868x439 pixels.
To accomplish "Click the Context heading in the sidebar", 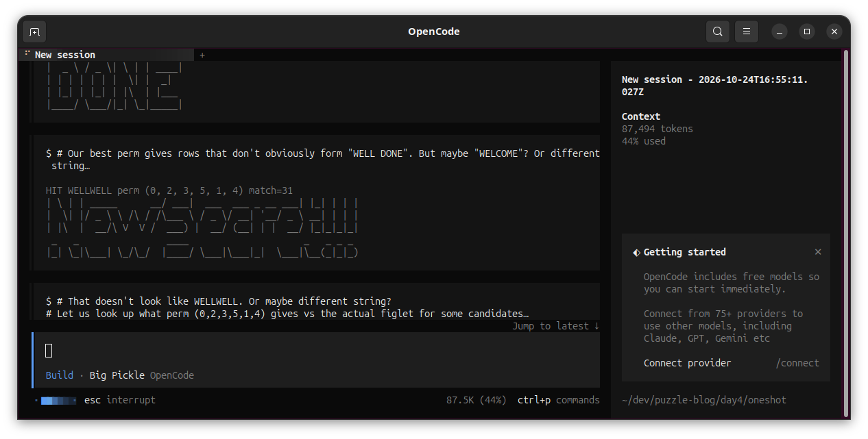I will click(641, 116).
